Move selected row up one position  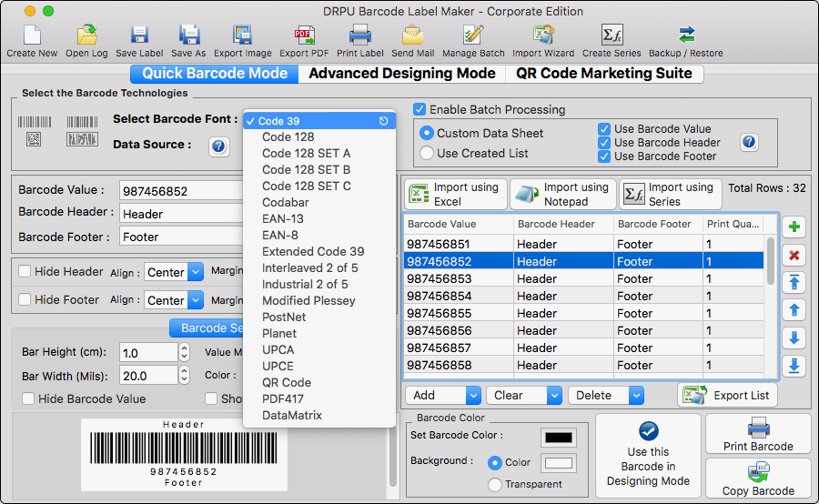coord(794,310)
